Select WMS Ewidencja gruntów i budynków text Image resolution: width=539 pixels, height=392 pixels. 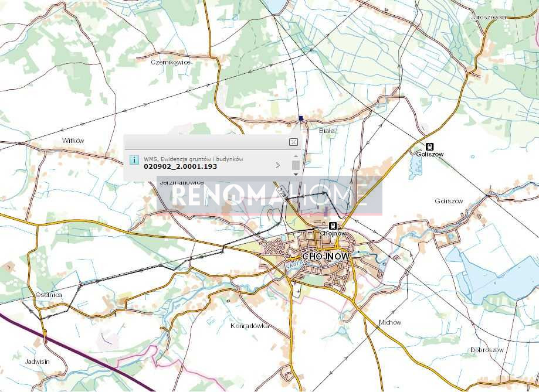point(194,159)
